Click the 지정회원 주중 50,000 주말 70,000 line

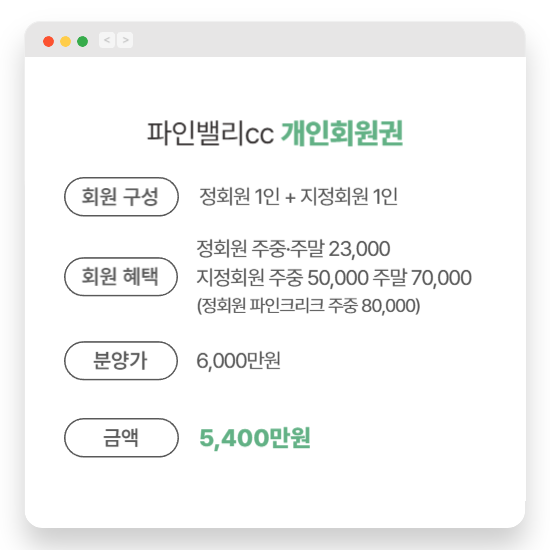pyautogui.click(x=334, y=277)
